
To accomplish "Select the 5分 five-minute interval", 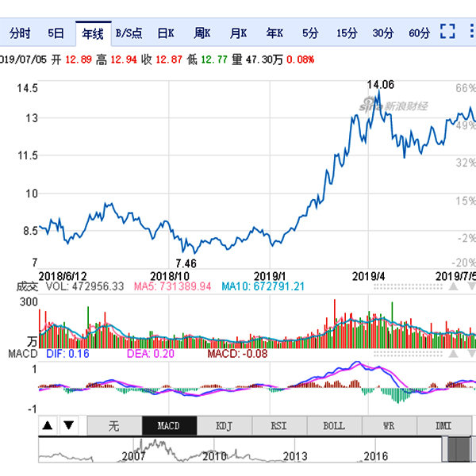I will pyautogui.click(x=310, y=33).
